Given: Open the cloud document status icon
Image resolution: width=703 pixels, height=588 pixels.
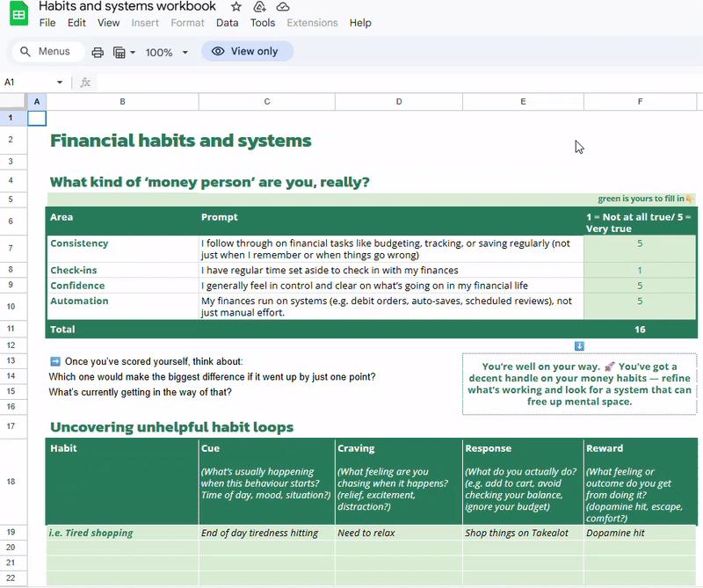Looking at the screenshot, I should click(282, 7).
